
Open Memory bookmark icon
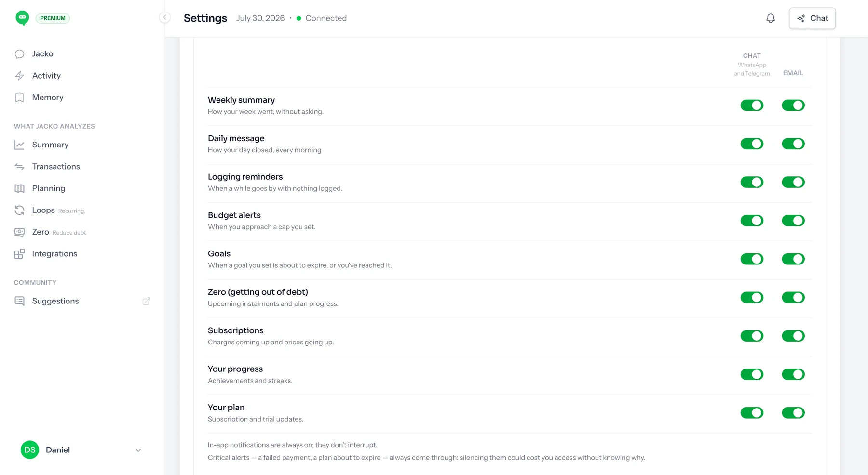point(19,97)
